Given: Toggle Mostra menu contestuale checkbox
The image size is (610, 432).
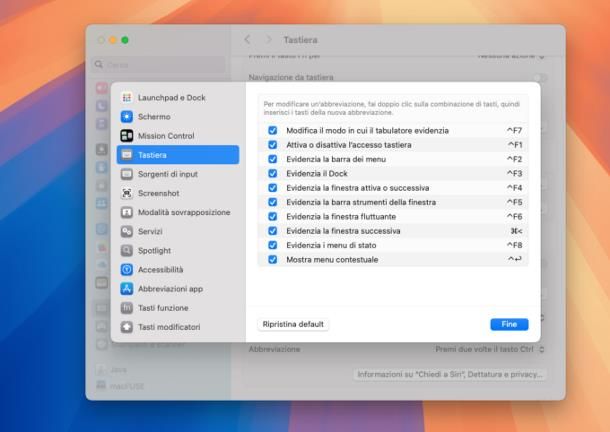Looking at the screenshot, I should [x=273, y=259].
